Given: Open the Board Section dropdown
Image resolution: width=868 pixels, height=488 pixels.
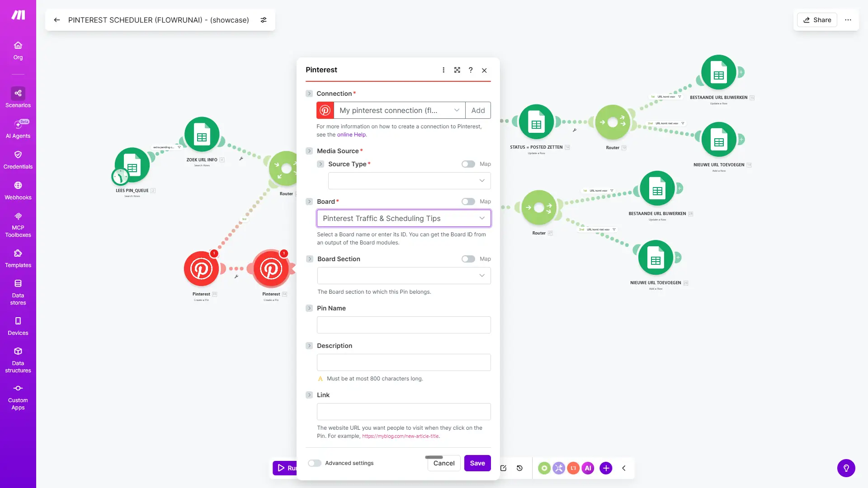Looking at the screenshot, I should click(x=404, y=276).
